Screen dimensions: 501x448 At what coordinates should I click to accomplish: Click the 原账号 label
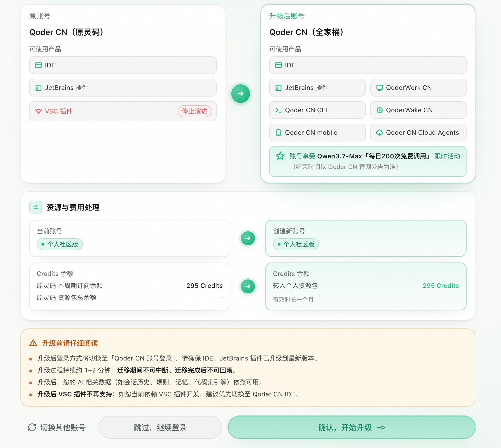40,16
